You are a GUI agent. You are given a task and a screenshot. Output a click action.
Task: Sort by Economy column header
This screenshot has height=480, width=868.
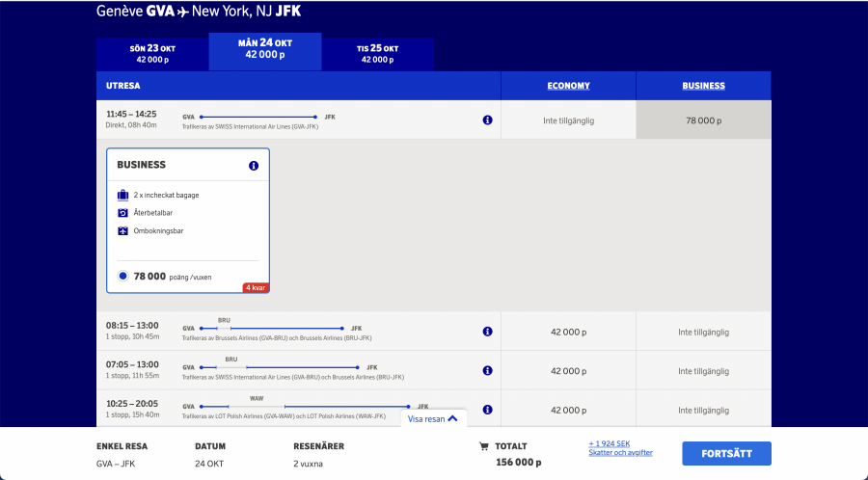568,86
